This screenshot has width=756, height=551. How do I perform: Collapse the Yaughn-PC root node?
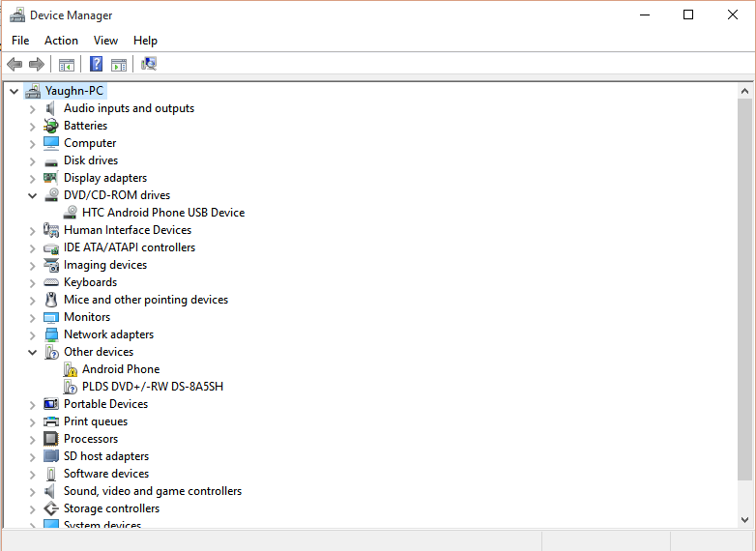[14, 91]
